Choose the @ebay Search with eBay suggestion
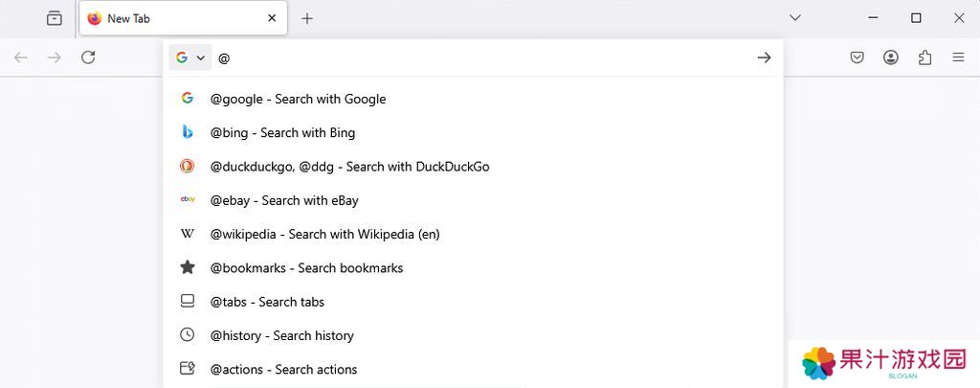 click(x=473, y=199)
